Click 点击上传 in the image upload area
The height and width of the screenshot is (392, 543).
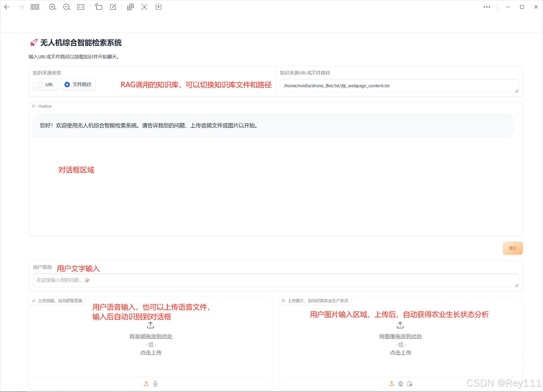click(x=400, y=352)
